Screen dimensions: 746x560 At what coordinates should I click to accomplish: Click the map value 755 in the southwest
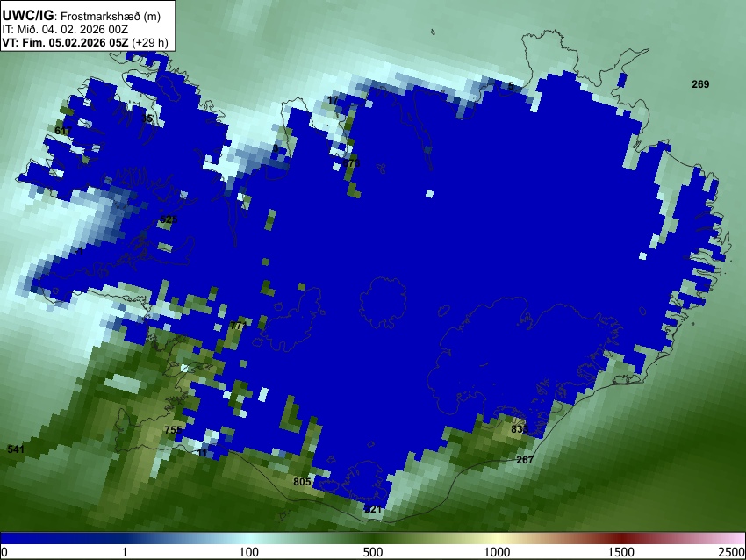point(173,430)
